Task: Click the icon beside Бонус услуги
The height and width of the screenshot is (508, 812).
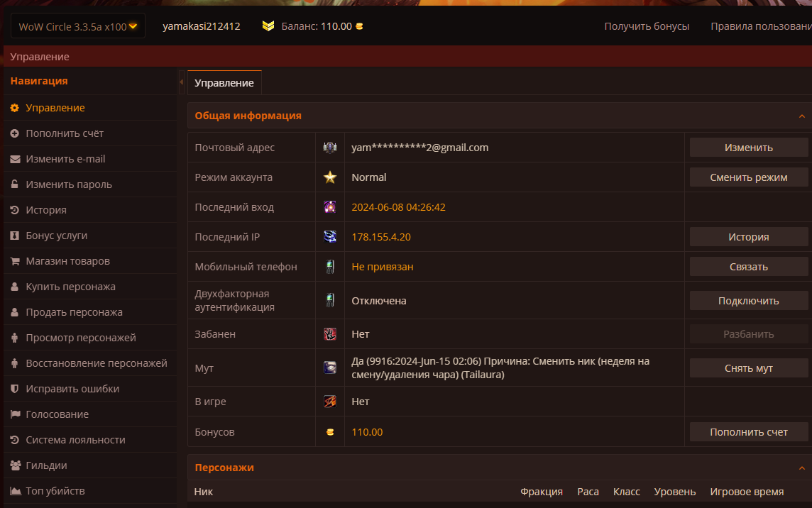Action: tap(14, 235)
